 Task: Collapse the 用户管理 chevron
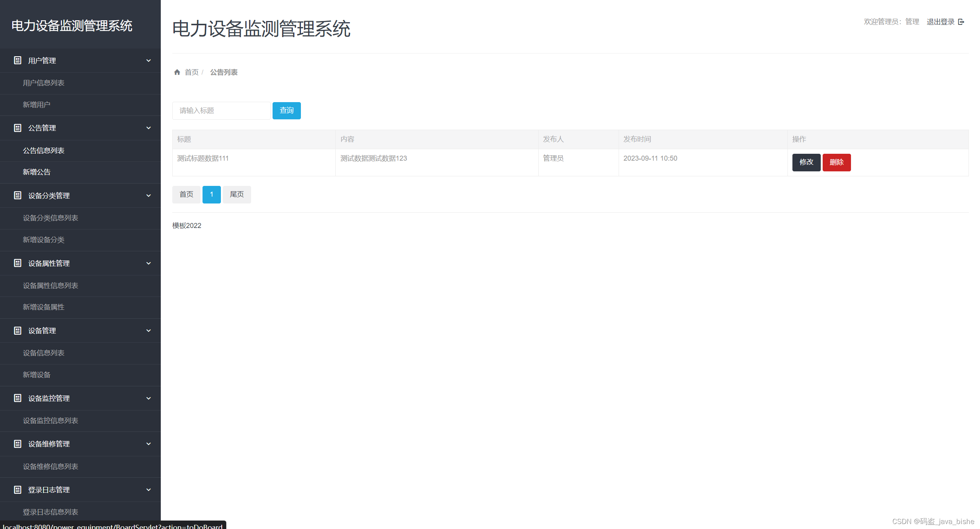click(x=149, y=60)
